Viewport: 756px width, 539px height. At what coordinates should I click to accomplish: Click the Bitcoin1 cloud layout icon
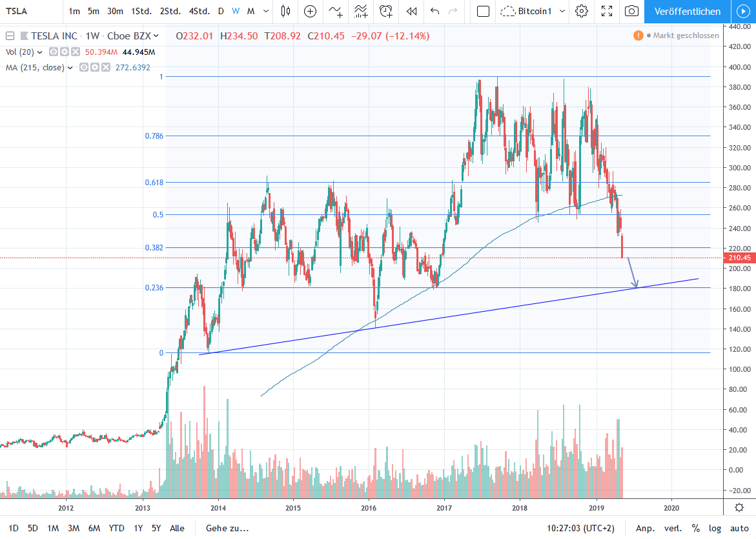(507, 11)
